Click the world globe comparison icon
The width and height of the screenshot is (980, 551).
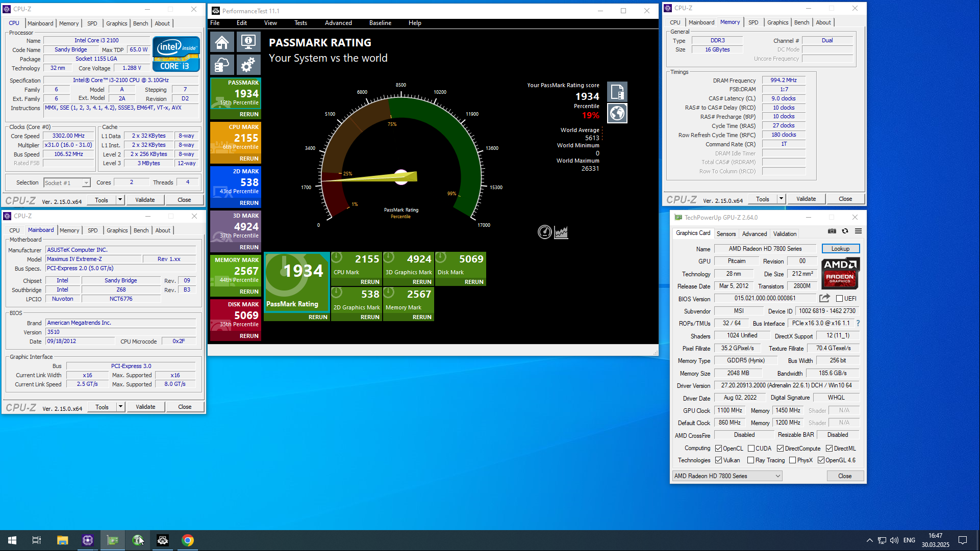617,113
